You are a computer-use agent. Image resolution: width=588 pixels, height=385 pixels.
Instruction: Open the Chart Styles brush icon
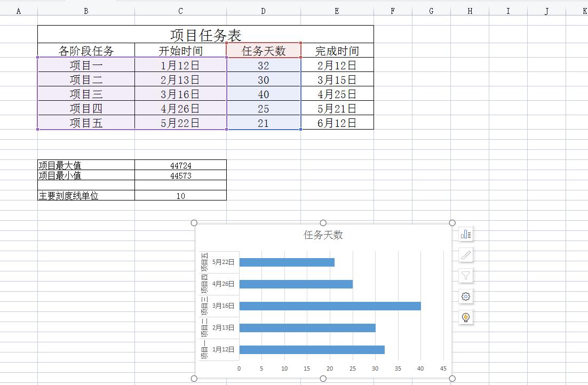[x=465, y=255]
